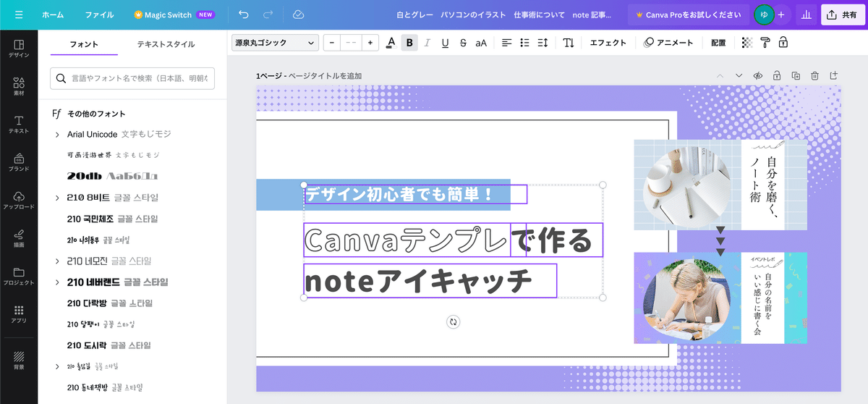Open the エフェクト effects options
Viewport: 868px width, 404px height.
(x=608, y=43)
